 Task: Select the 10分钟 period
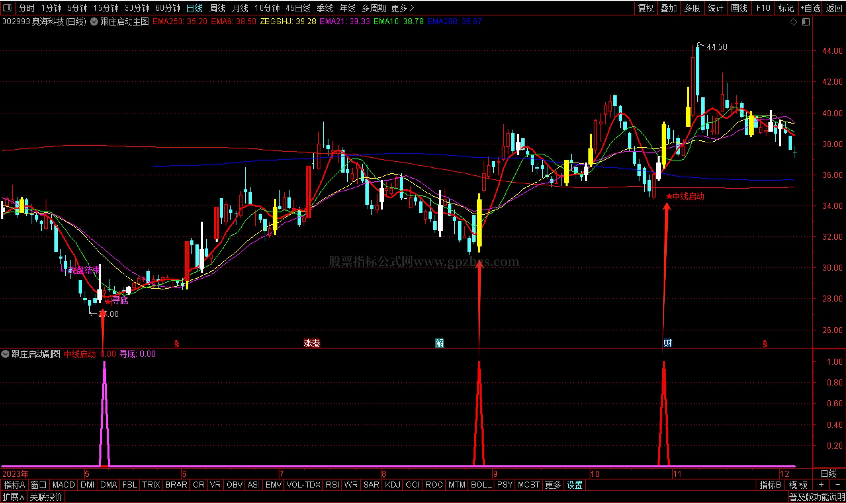tap(267, 8)
